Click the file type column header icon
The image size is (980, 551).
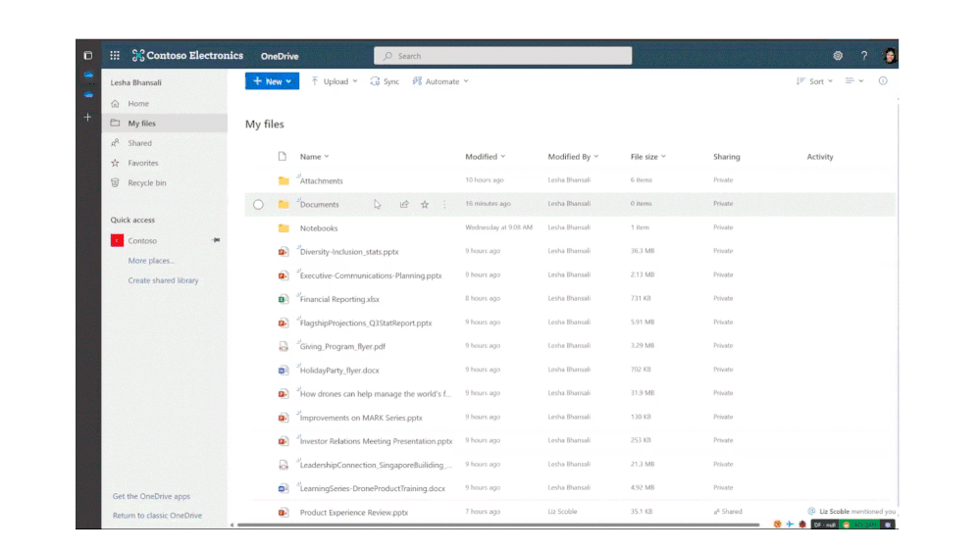(x=283, y=156)
